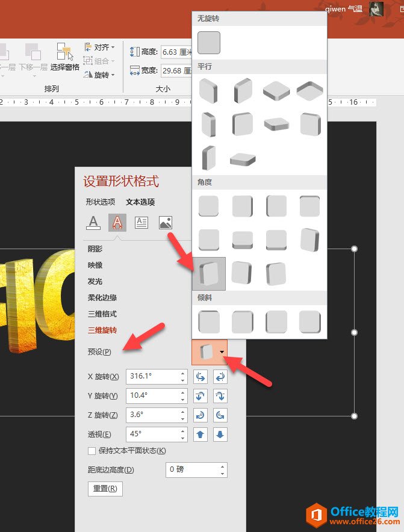Click the X rotation left button
404x532 pixels.
click(x=200, y=377)
